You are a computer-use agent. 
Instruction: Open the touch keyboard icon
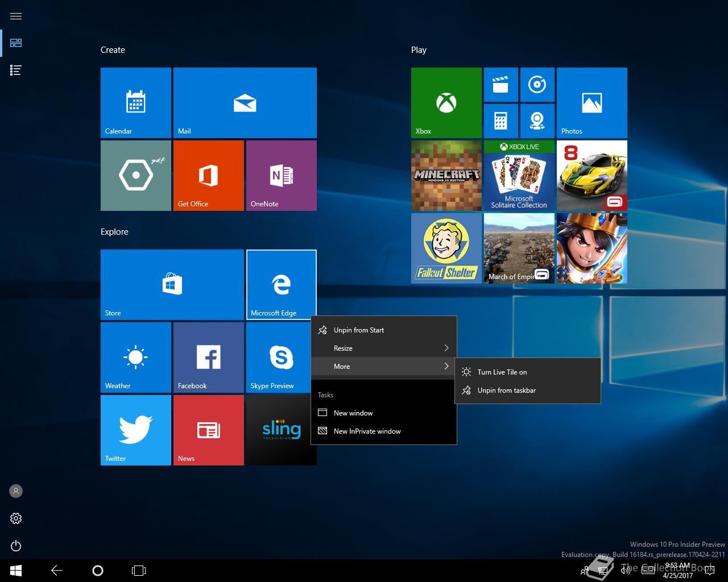648,571
